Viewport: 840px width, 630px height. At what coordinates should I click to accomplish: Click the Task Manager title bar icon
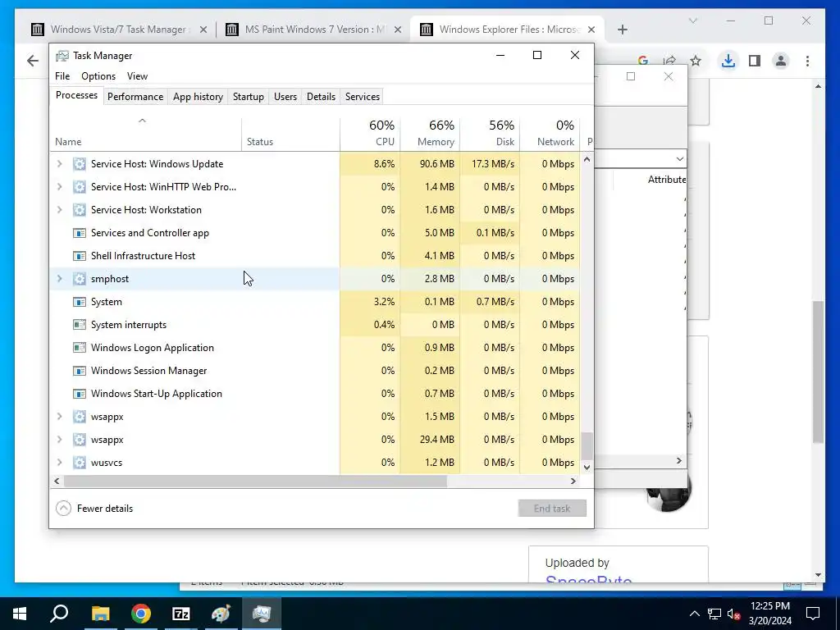62,56
